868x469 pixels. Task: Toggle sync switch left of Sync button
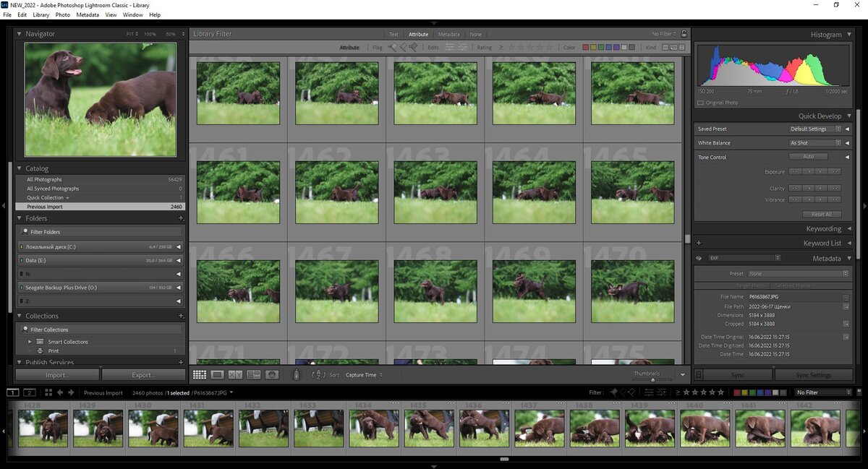[x=698, y=375]
